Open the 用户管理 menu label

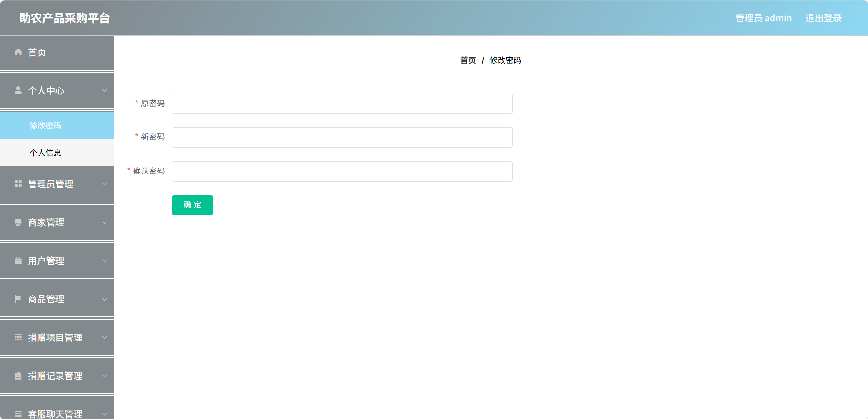click(46, 261)
